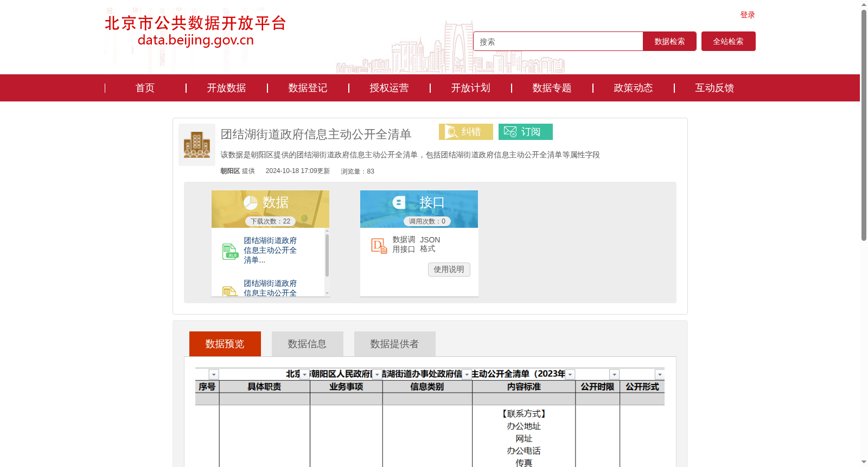Switch to the 数据提供者 tab
The image size is (868, 467).
pyautogui.click(x=395, y=344)
